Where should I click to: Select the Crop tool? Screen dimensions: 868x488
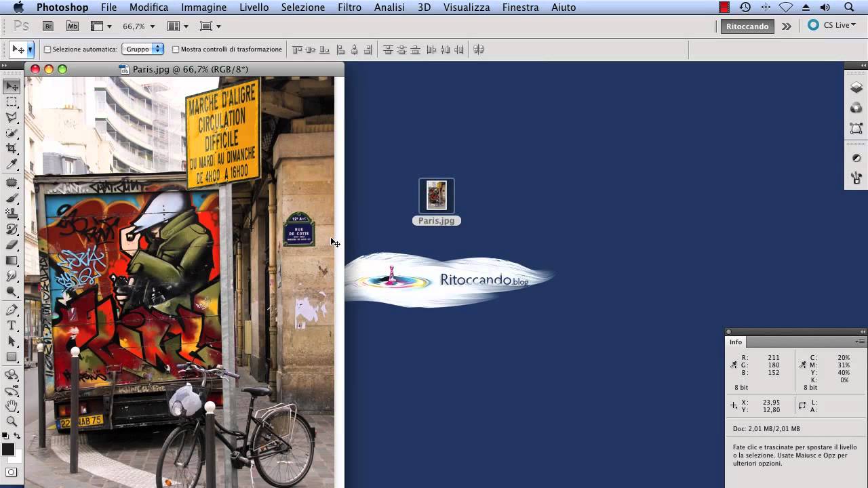point(12,149)
